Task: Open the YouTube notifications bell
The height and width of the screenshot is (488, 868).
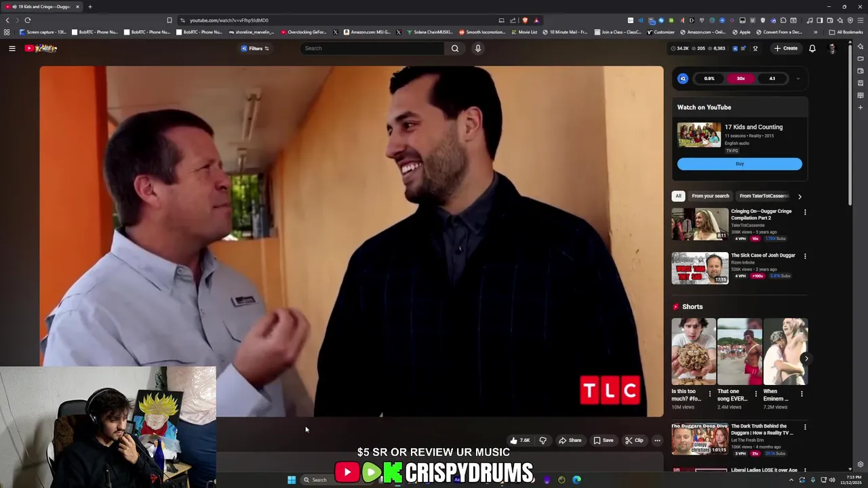Action: 812,48
